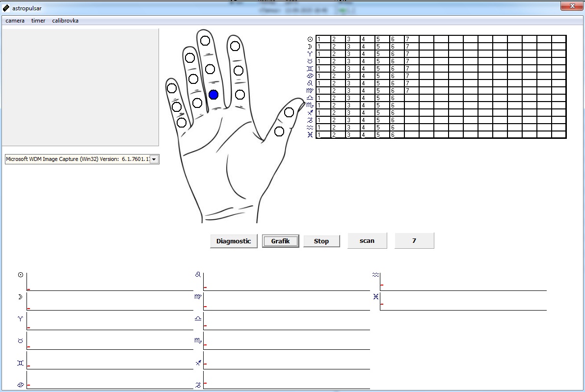Click the Moon symbol beside the grid's second row
The width and height of the screenshot is (585, 392).
tap(310, 47)
